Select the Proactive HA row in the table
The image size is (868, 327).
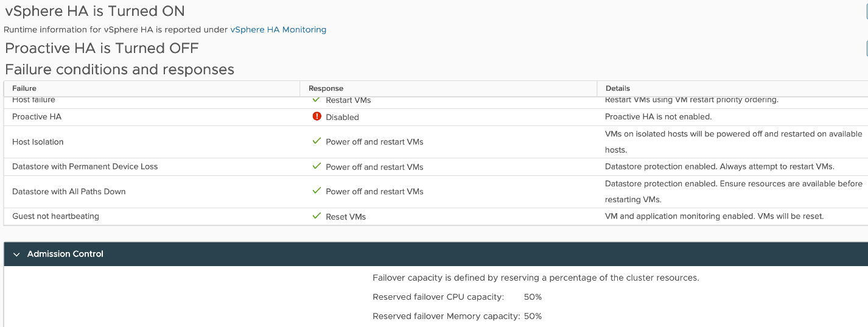tap(37, 117)
